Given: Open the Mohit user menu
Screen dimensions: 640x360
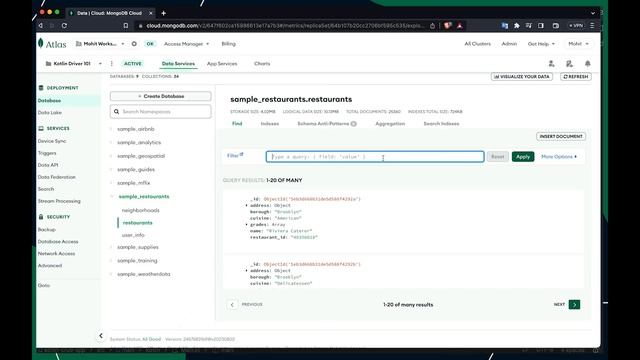Looking at the screenshot, I should point(578,44).
